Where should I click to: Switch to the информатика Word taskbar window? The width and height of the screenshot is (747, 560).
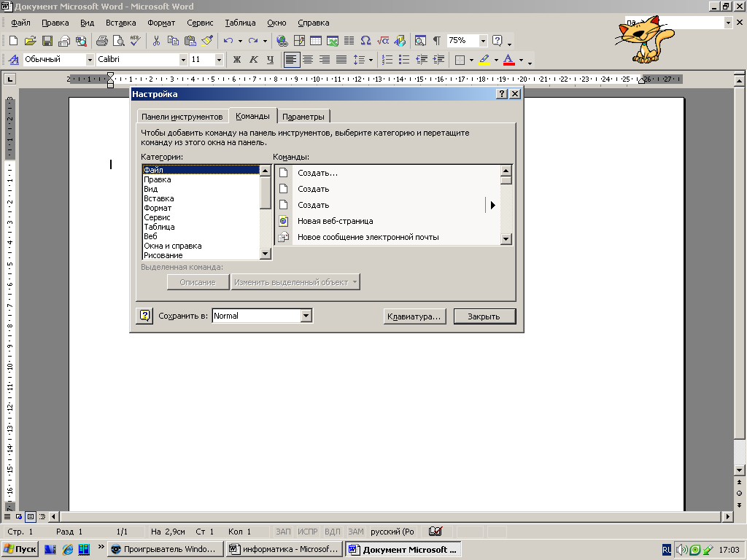[x=285, y=549]
